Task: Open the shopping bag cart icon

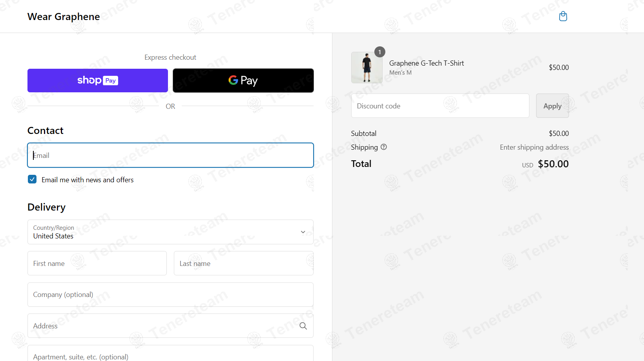Action: (563, 16)
